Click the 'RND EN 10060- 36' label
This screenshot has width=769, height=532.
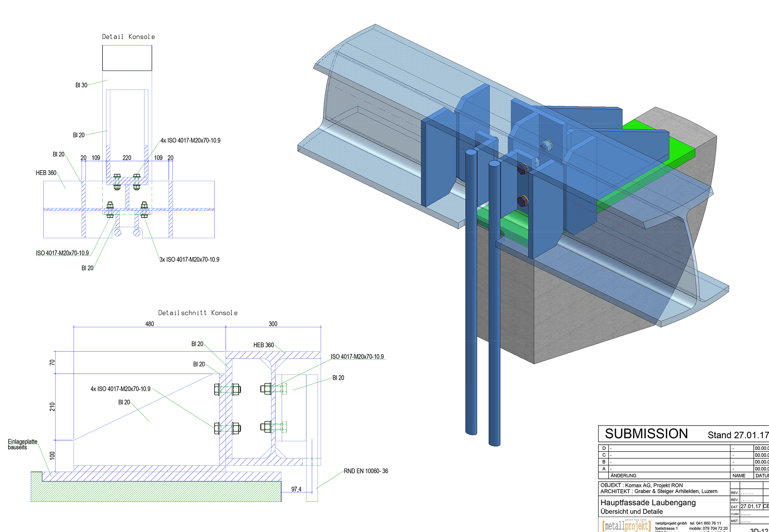click(366, 471)
